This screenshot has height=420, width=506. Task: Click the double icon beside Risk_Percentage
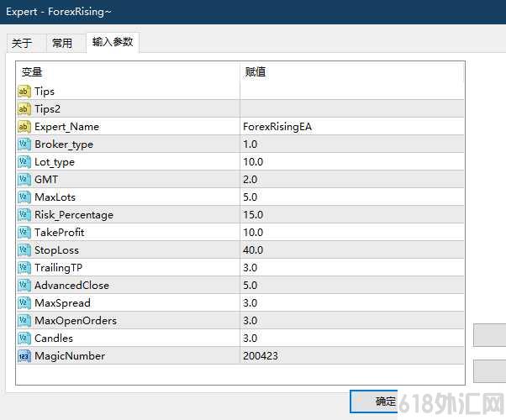[x=24, y=215]
